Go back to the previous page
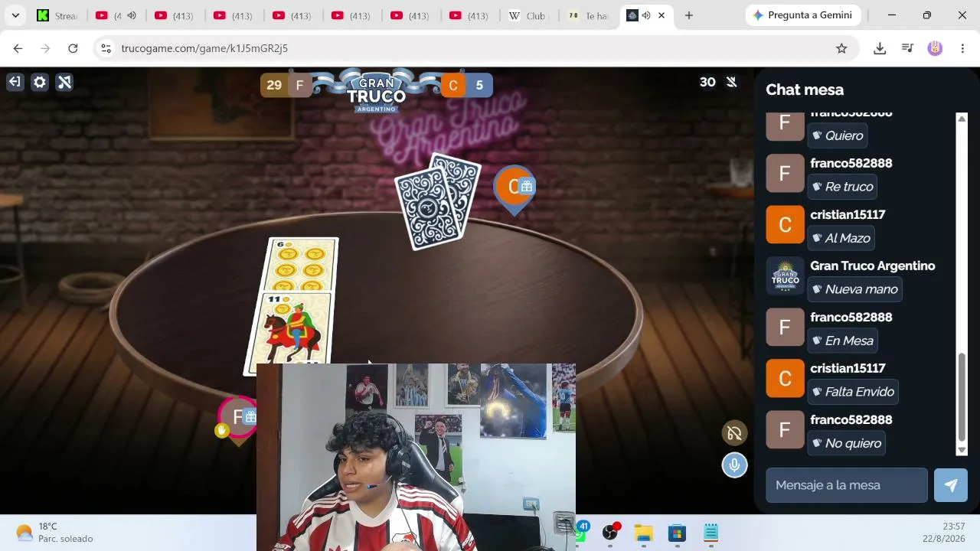Screen dimensions: 980x551 coord(18,48)
